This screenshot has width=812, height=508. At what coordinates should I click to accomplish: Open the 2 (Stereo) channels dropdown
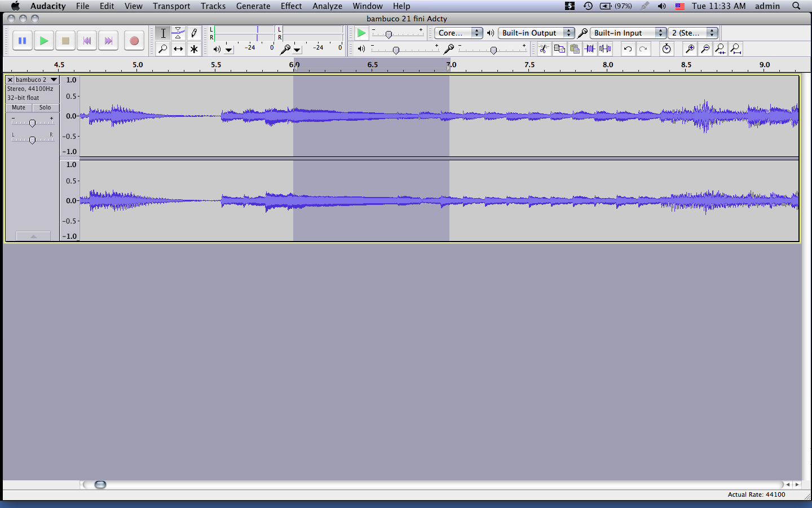693,33
